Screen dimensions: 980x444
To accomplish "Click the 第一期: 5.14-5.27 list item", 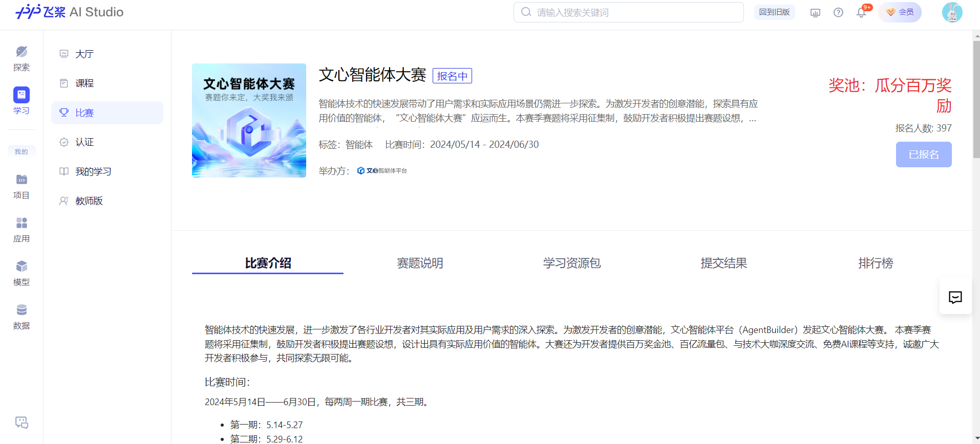I will click(x=266, y=425).
